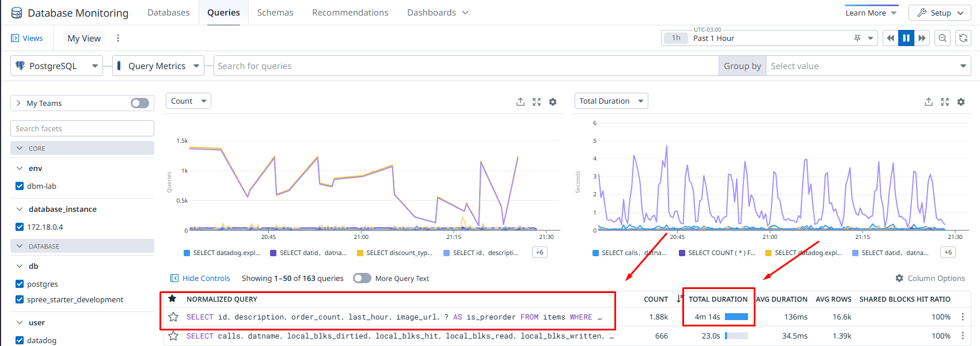The image size is (980, 346).
Task: Uncheck spree_starter_development db checkbox
Action: 20,299
